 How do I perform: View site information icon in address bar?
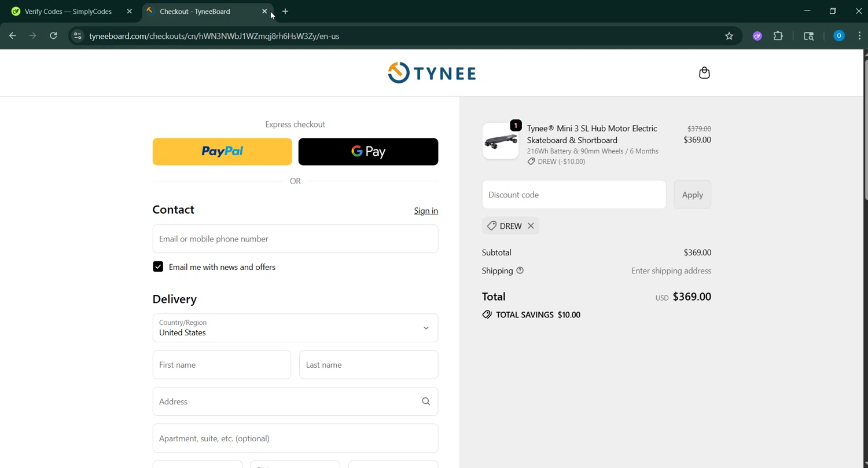coord(78,36)
